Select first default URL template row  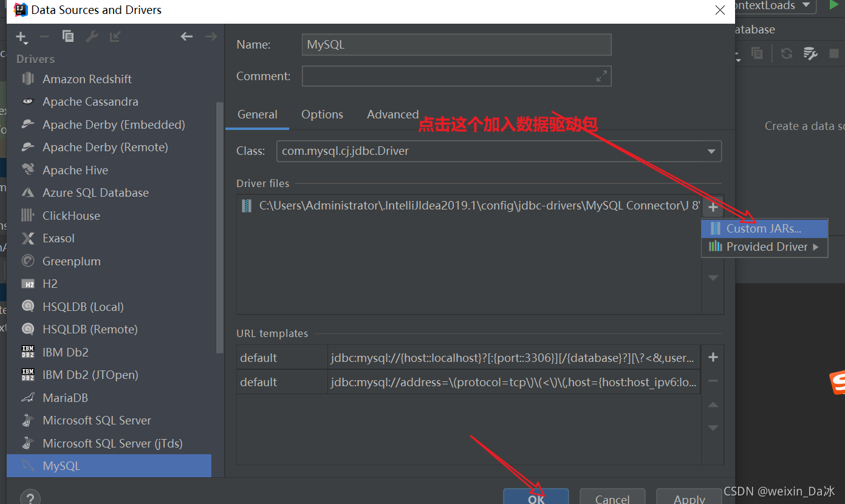coord(468,358)
